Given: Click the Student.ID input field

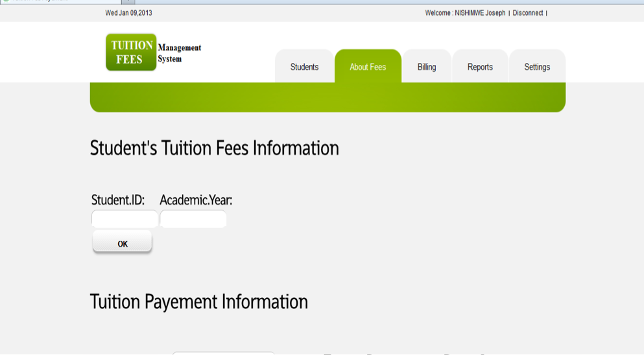Looking at the screenshot, I should point(125,219).
